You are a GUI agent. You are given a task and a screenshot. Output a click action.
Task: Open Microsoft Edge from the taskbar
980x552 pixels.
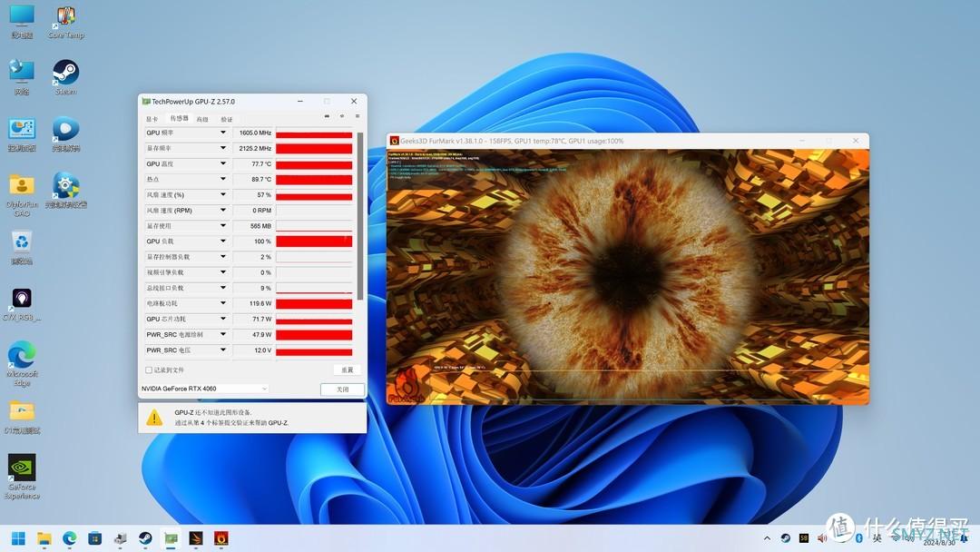[69, 538]
